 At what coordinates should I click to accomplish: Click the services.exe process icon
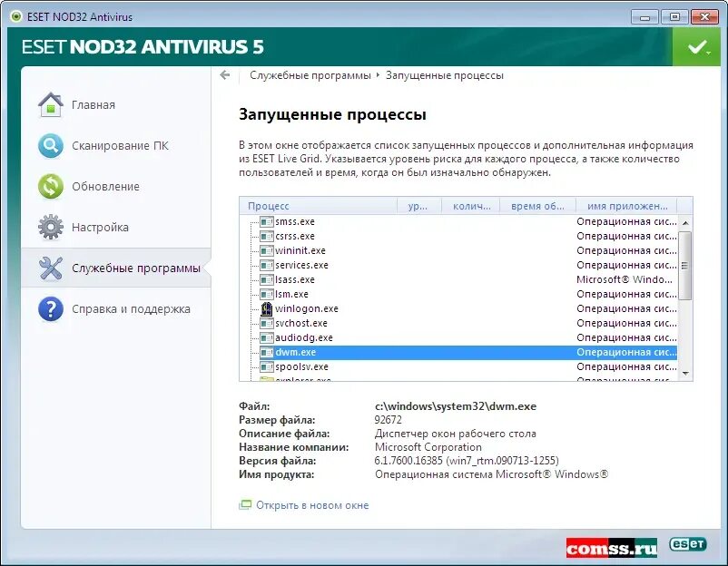(x=267, y=266)
